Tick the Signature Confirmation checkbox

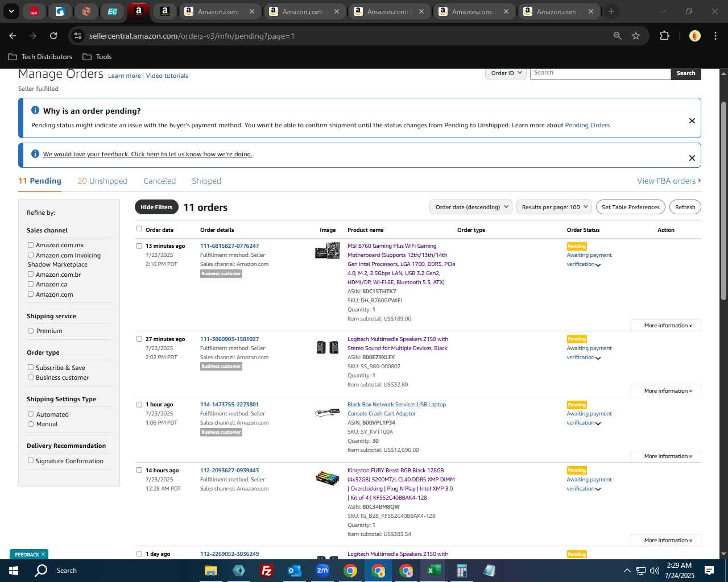pos(31,460)
